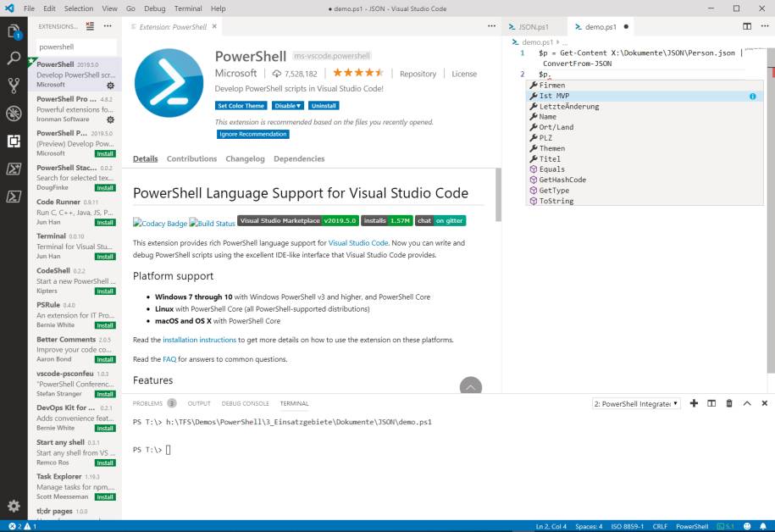Open the Debug view in activity bar
The height and width of the screenshot is (532, 775).
click(14, 114)
